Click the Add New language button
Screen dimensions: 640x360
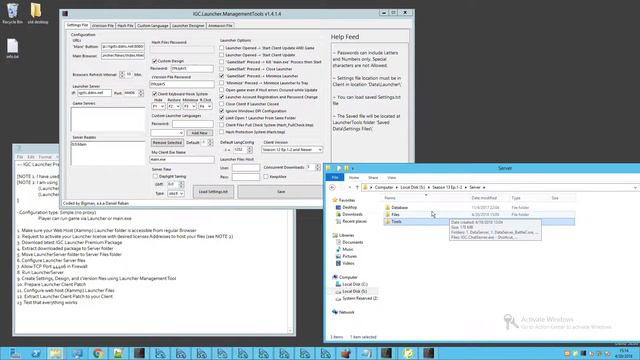pyautogui.click(x=200, y=133)
